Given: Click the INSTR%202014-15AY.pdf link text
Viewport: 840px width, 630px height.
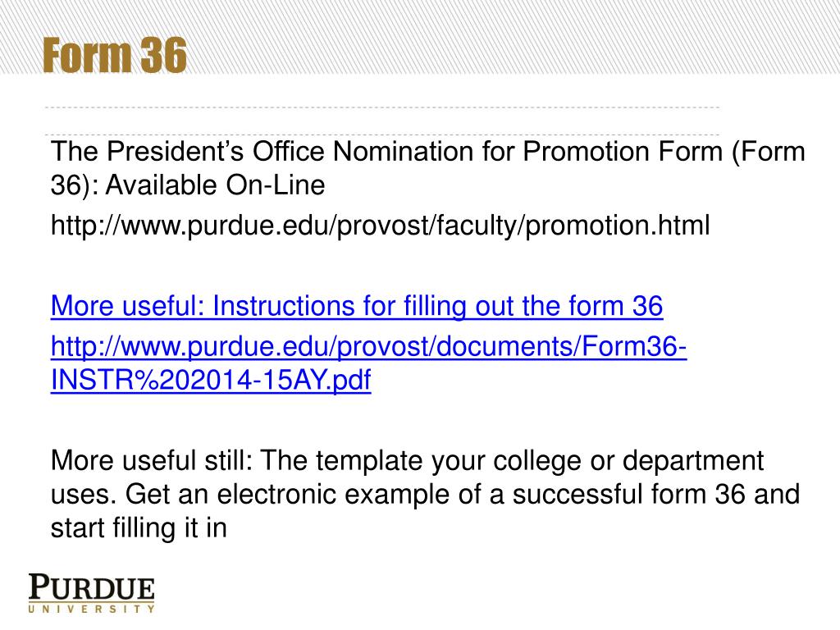Looking at the screenshot, I should 211,380.
